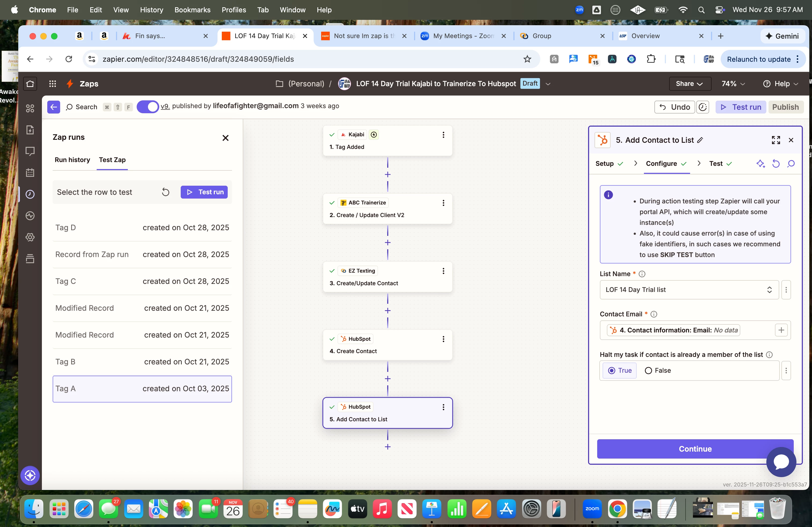Open the apps grid icon beside Zaps

coord(53,84)
